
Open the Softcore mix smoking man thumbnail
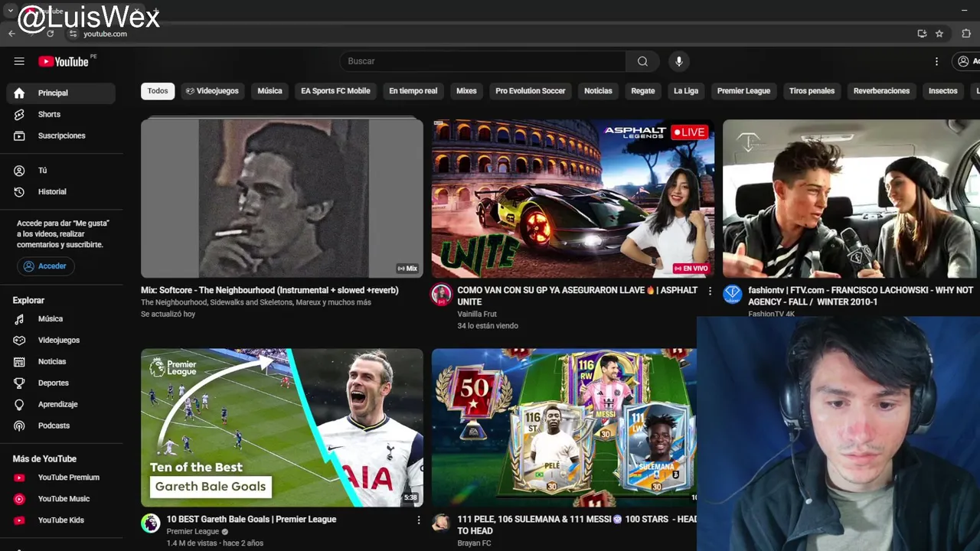tap(282, 198)
